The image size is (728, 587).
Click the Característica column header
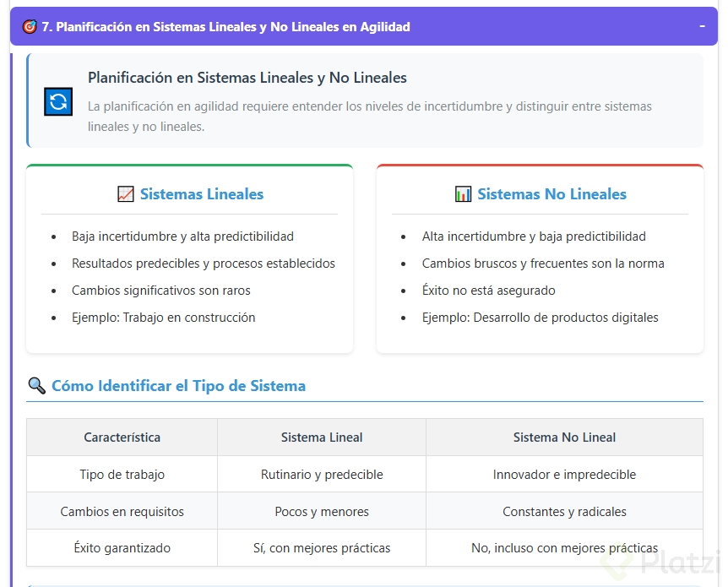coord(122,438)
